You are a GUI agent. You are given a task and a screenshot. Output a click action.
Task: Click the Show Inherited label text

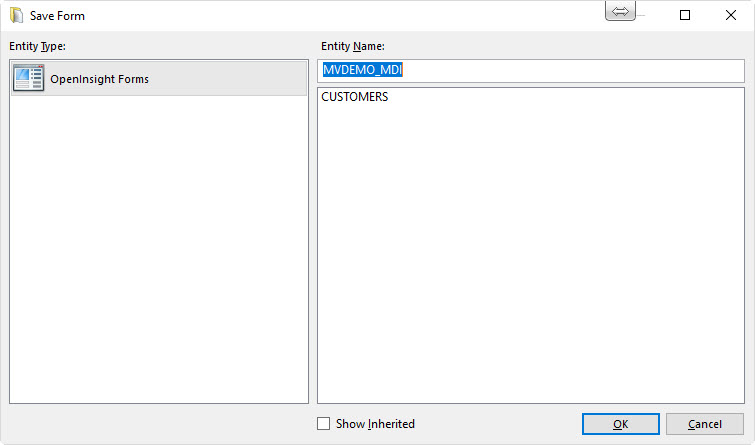(x=375, y=424)
